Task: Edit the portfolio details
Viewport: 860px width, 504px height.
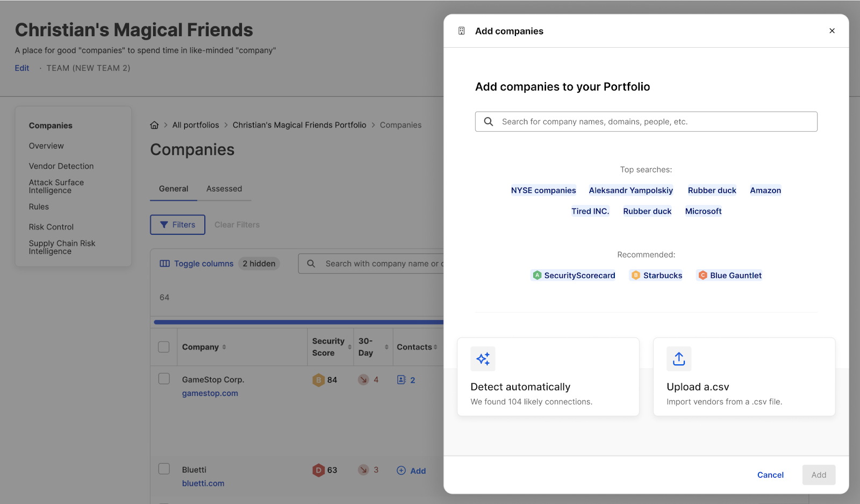Action: (22, 68)
